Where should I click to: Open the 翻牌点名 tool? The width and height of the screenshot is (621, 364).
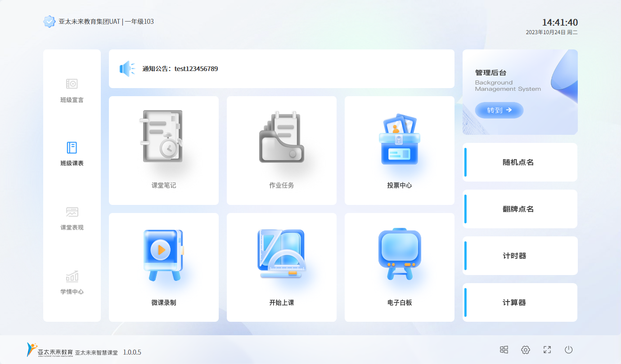(520, 209)
